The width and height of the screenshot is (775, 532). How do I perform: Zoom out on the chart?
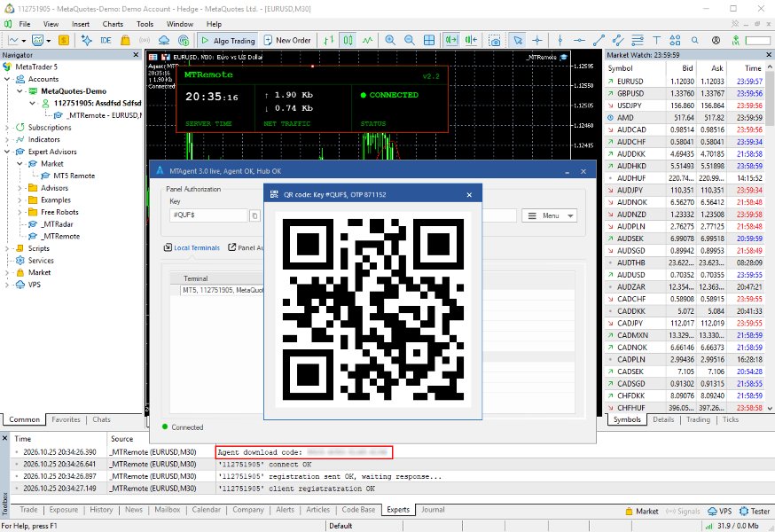pyautogui.click(x=410, y=40)
